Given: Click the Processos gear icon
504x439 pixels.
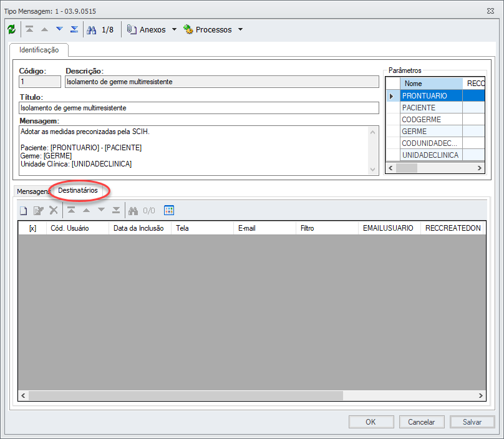Looking at the screenshot, I should 188,29.
